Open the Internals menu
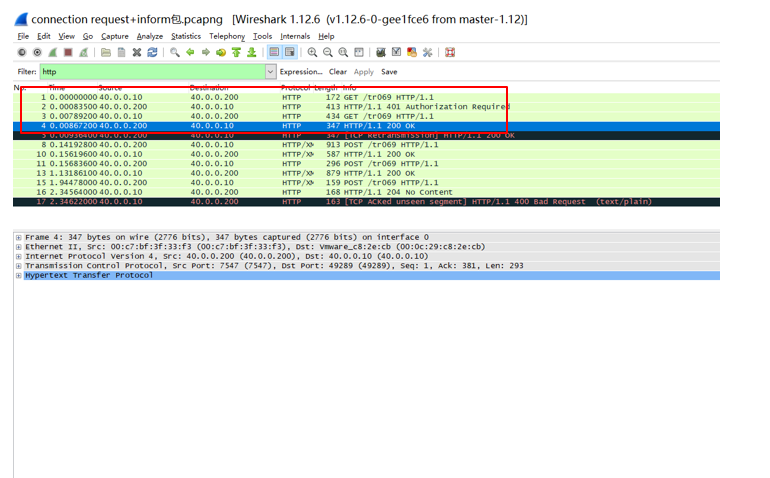 click(295, 36)
